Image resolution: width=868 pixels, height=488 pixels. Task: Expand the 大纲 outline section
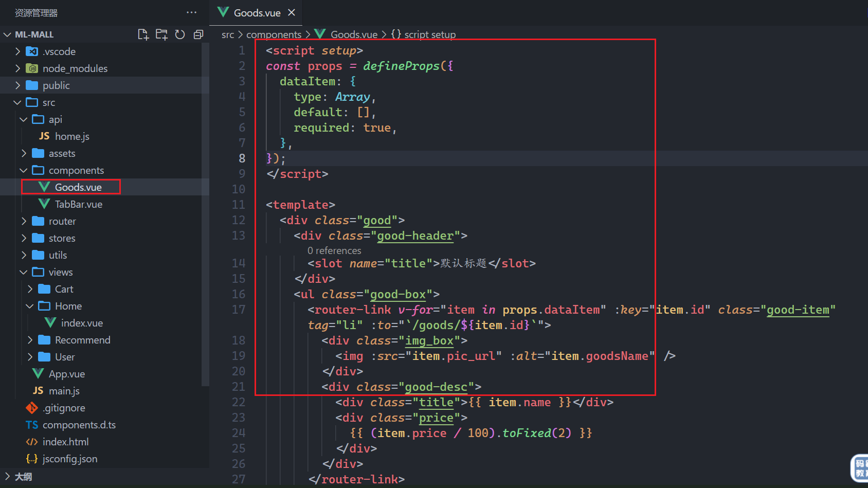[7, 476]
